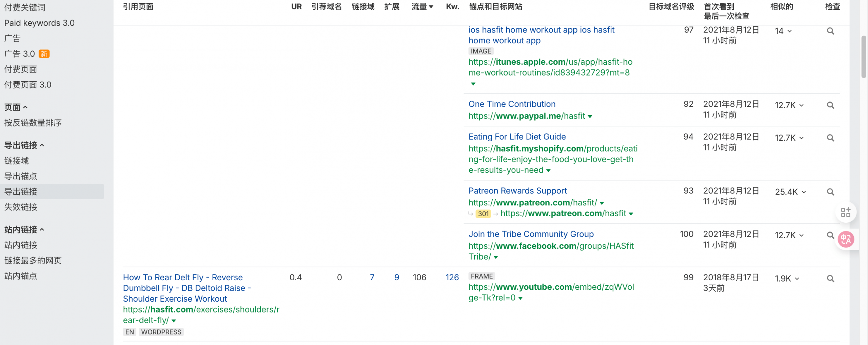Viewport: 868px width, 345px height.
Task: Open 按反链数量排序 in the sidebar
Action: (33, 123)
